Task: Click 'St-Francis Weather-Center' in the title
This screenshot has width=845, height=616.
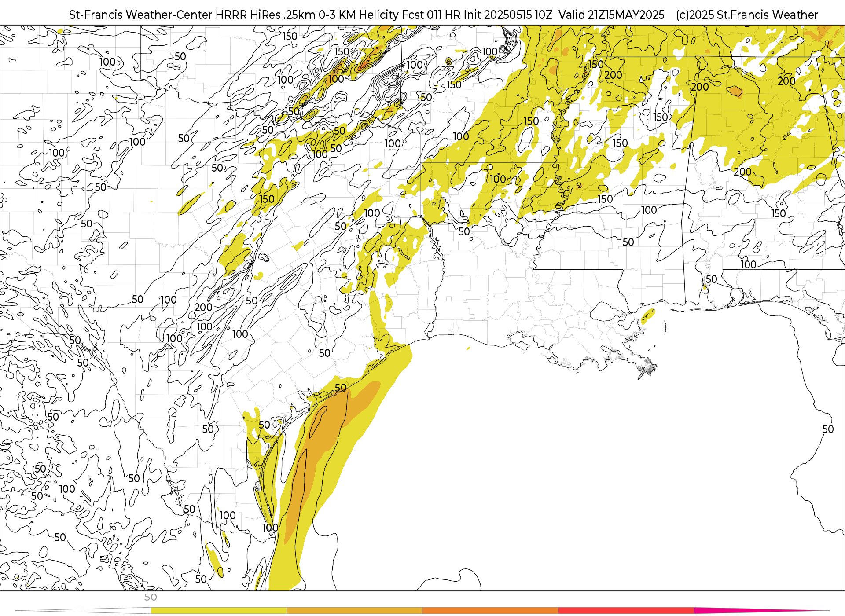Action: (141, 15)
